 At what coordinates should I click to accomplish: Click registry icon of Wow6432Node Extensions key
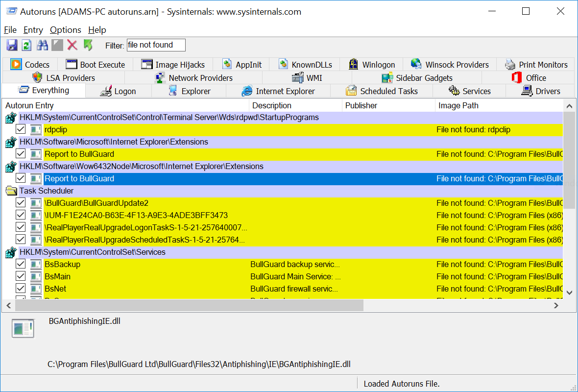pos(11,167)
